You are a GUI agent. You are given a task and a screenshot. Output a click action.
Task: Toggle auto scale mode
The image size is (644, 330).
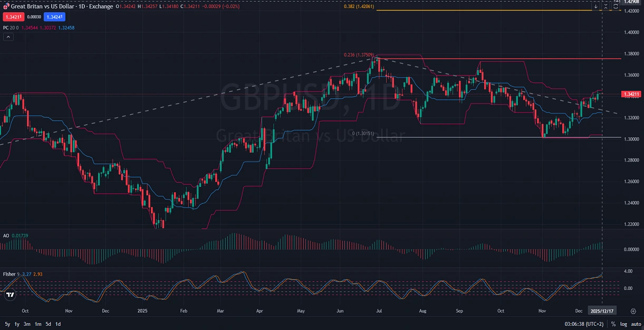pos(635,324)
